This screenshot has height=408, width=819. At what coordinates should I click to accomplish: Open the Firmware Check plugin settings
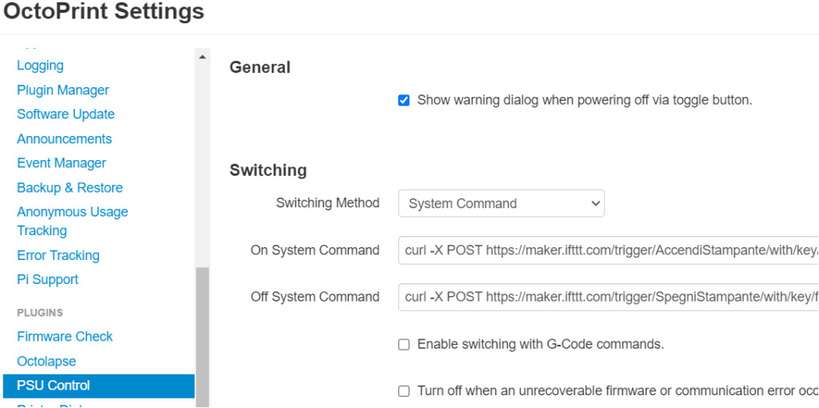click(65, 337)
